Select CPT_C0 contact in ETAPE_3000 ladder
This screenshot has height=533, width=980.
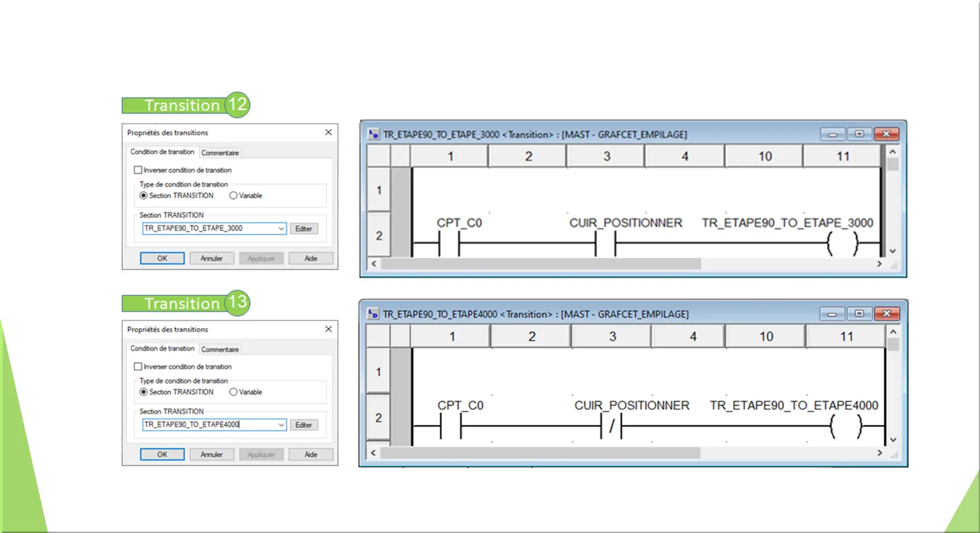coord(449,244)
